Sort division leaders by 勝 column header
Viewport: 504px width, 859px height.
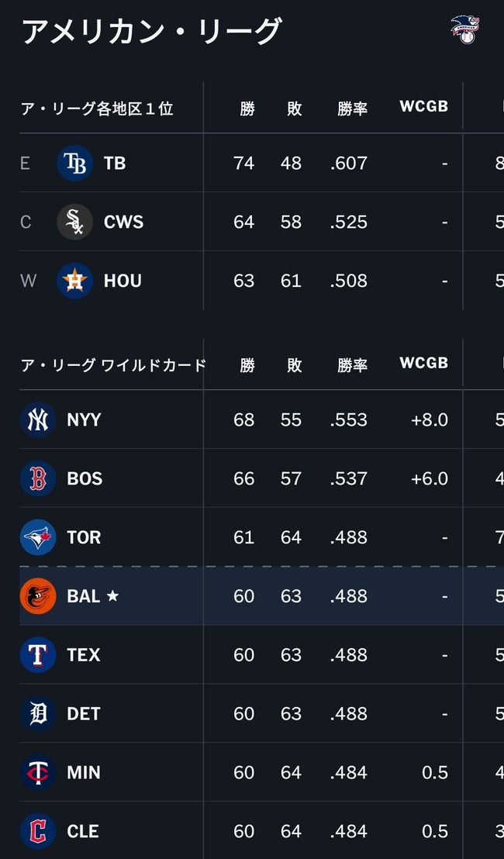click(247, 109)
